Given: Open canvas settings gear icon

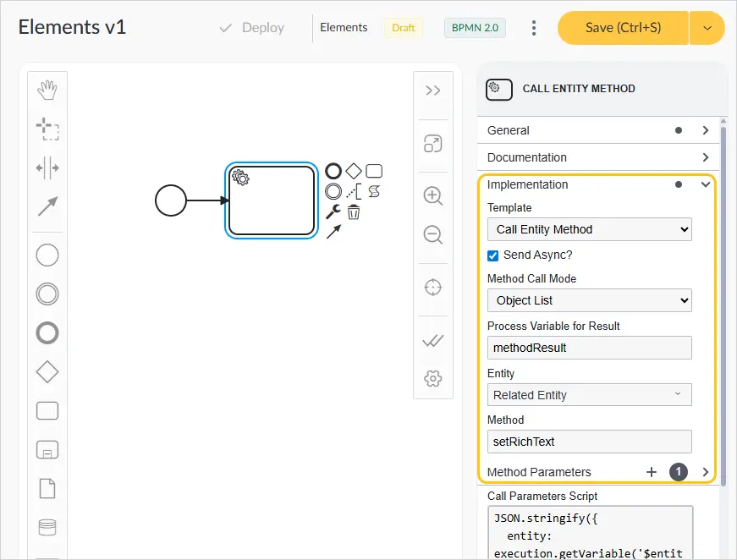Looking at the screenshot, I should pyautogui.click(x=433, y=378).
